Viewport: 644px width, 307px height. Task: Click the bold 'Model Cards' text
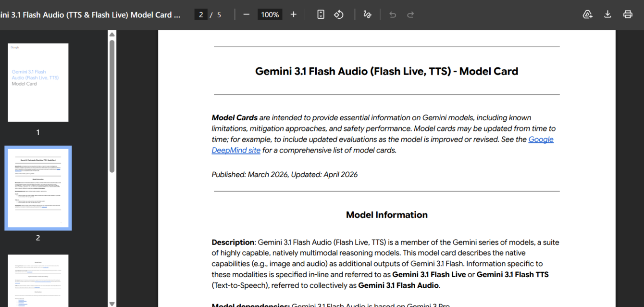click(235, 117)
